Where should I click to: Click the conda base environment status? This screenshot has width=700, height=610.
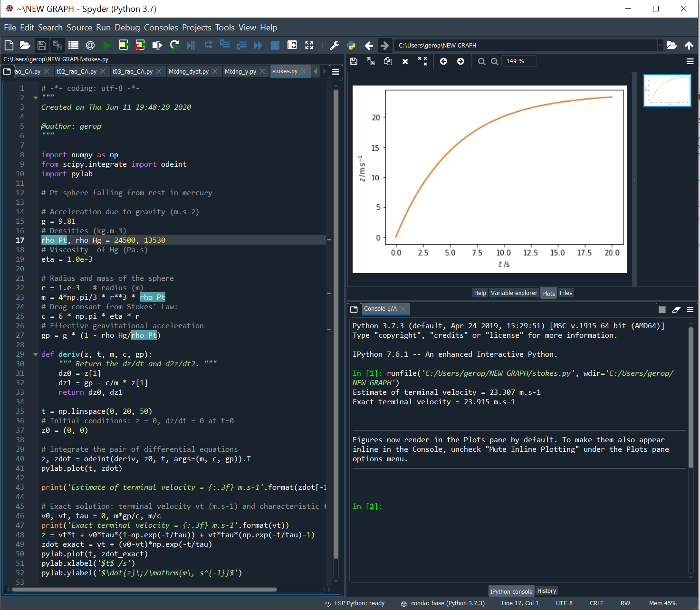[443, 603]
